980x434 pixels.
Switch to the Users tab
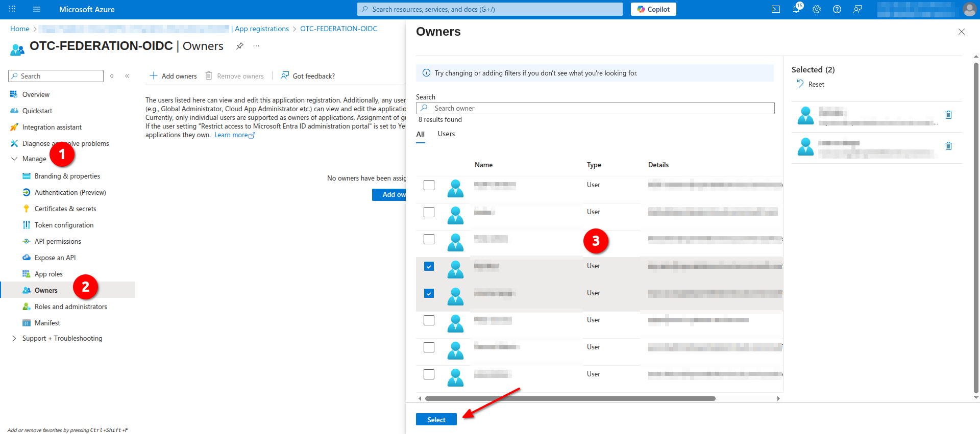tap(446, 134)
